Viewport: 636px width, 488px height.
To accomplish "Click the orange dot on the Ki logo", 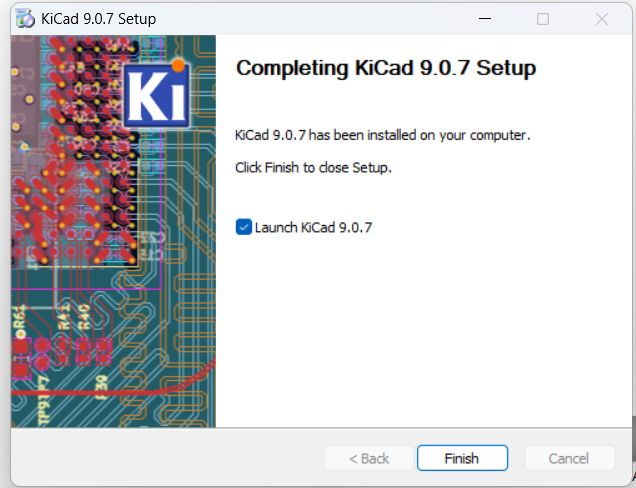I will point(179,68).
